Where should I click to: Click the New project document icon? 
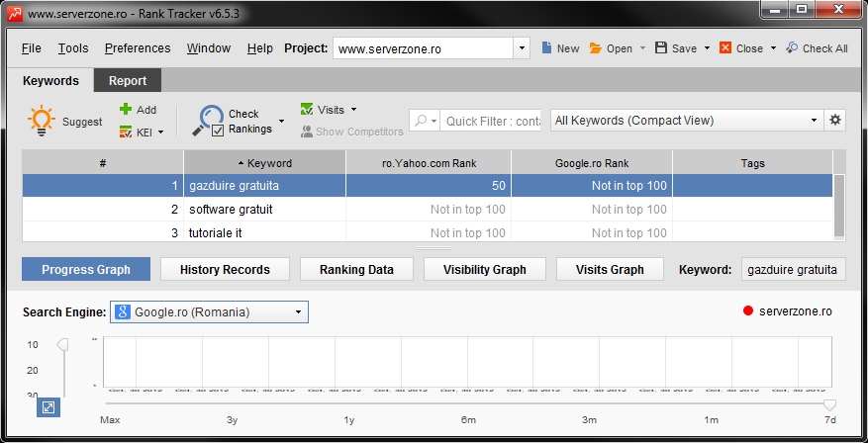click(546, 48)
